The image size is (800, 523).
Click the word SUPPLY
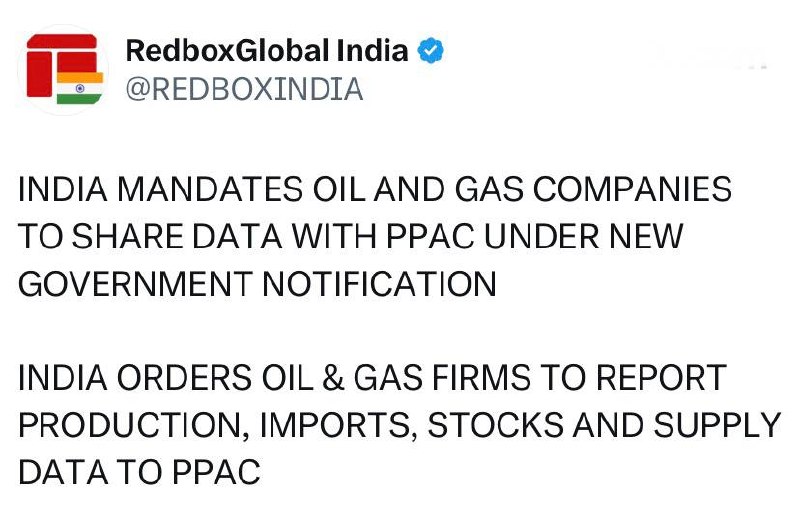click(717, 426)
